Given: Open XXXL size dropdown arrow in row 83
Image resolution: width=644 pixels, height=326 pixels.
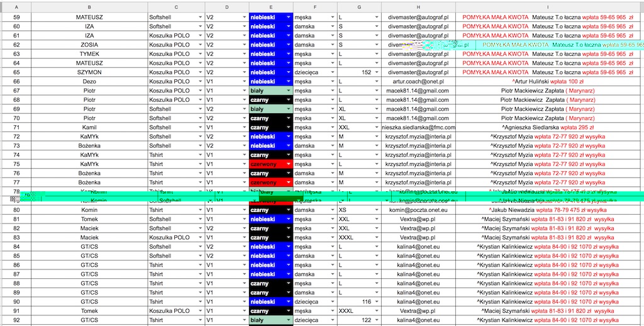Looking at the screenshot, I should 376,238.
